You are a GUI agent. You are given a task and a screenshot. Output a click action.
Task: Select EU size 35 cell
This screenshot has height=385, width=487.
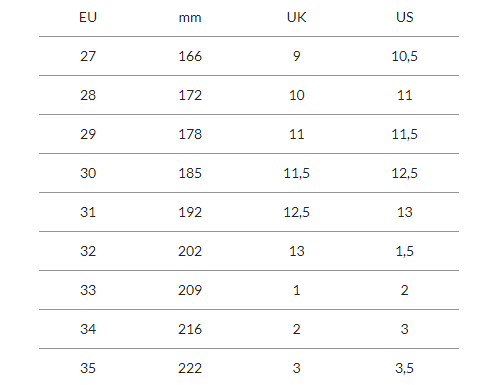(x=88, y=368)
